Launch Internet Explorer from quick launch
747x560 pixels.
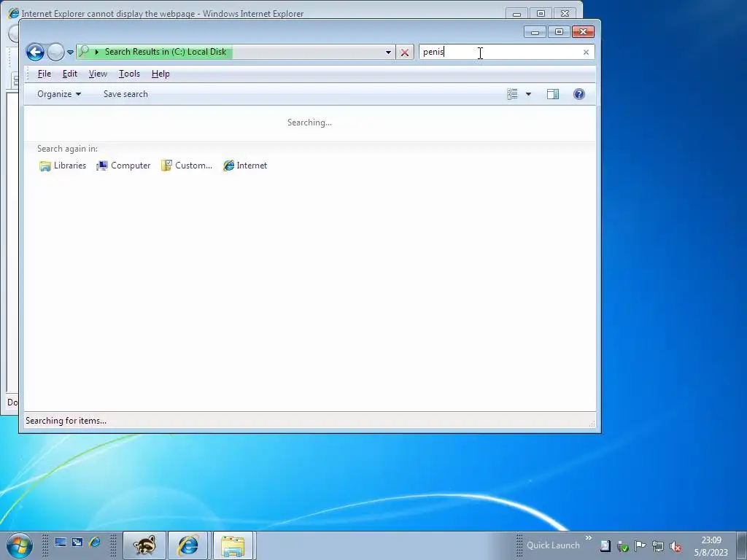pos(95,542)
